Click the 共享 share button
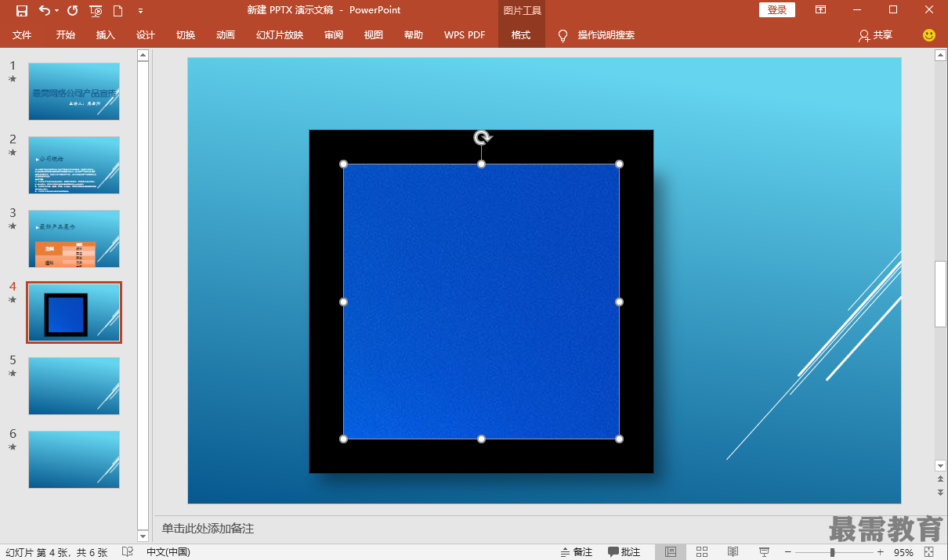The height and width of the screenshot is (560, 948). [876, 35]
